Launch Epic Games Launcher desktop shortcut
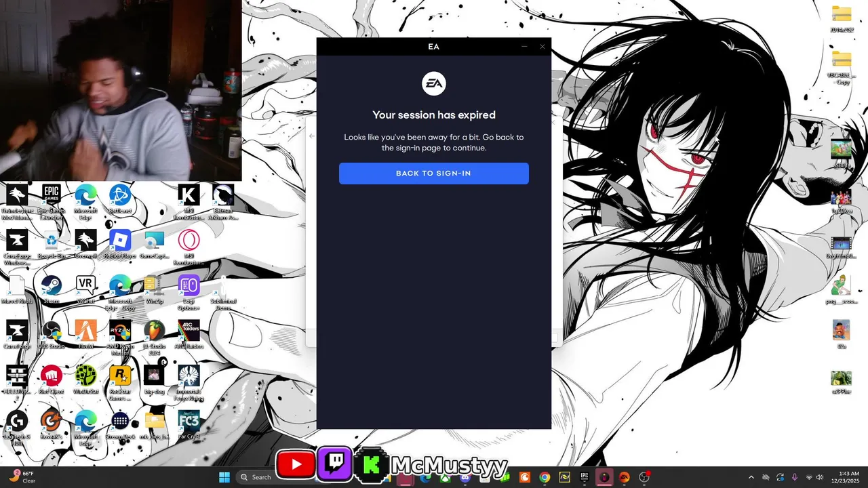Screen dimensions: 868x488 point(52,203)
